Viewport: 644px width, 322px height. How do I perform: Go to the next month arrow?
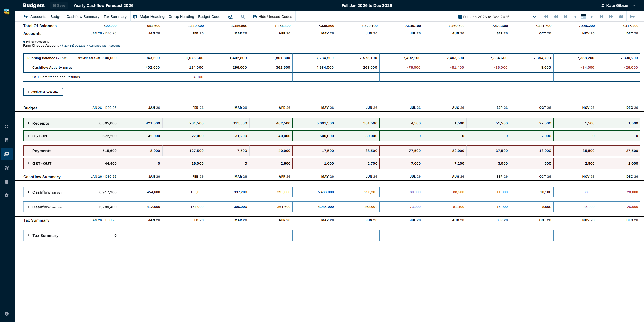[592, 17]
